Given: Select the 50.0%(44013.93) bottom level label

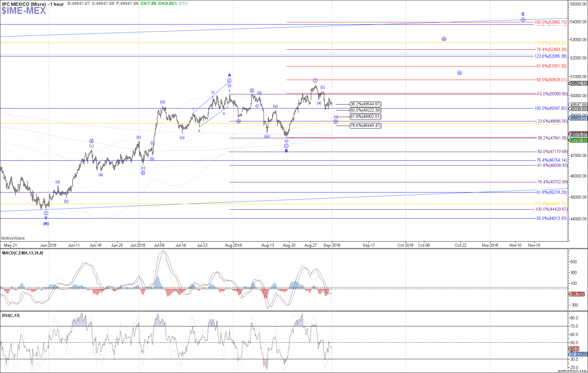Looking at the screenshot, I should click(x=552, y=219).
